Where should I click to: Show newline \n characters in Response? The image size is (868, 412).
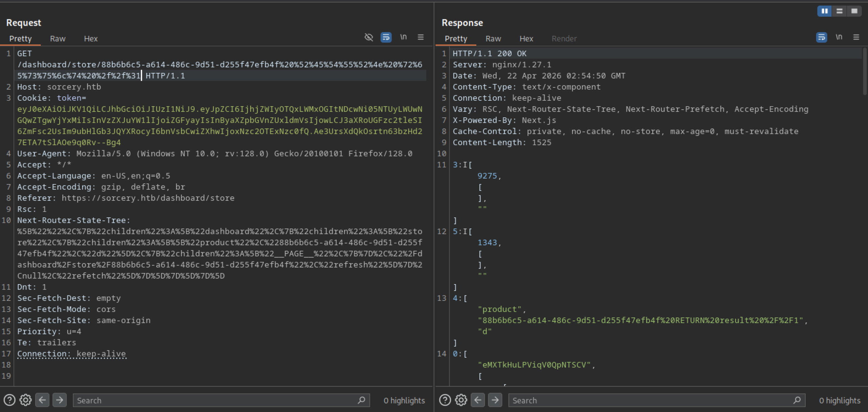pos(839,37)
